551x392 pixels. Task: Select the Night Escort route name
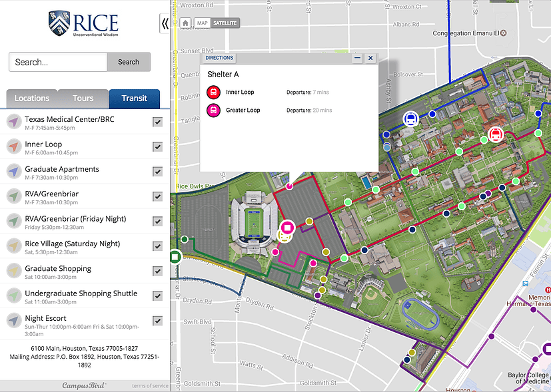pos(46,318)
